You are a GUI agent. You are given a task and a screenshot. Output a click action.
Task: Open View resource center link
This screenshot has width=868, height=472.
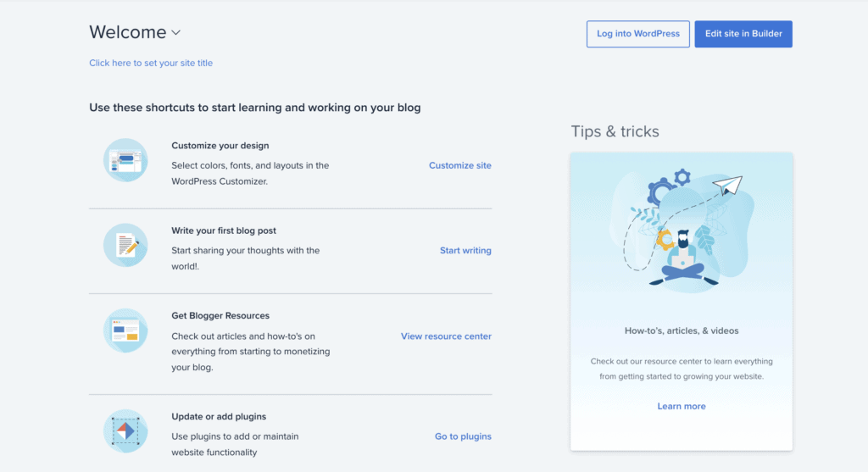446,336
